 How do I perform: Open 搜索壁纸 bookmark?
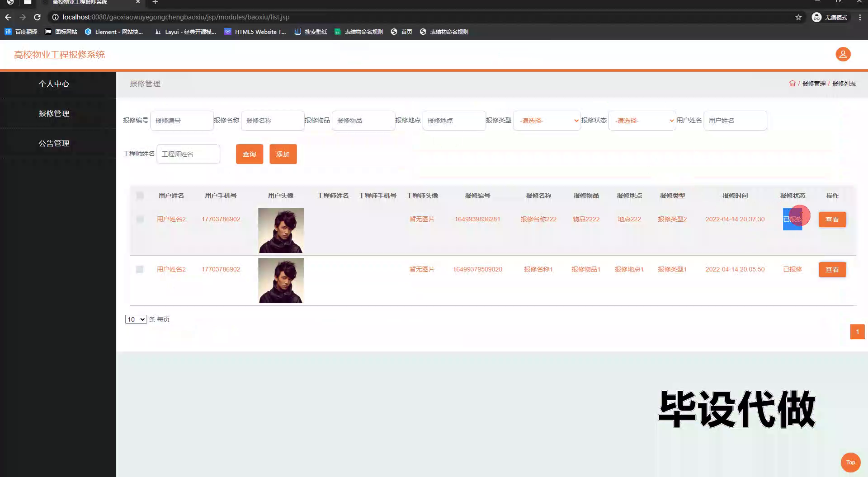[x=311, y=32]
